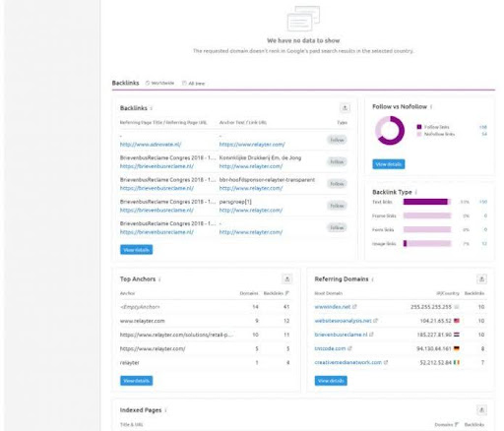Click the United States flag for websiteseoanalysis.net

(x=457, y=321)
